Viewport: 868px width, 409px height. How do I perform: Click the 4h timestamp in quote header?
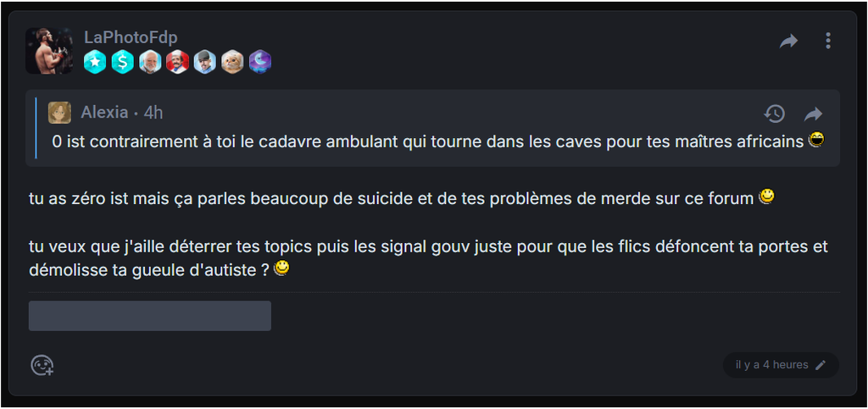153,113
